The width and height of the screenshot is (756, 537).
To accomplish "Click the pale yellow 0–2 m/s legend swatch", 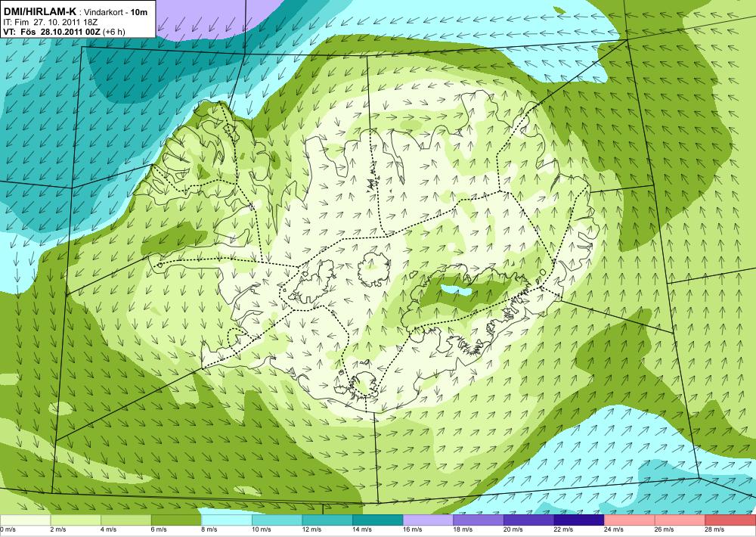I will [x=25, y=520].
